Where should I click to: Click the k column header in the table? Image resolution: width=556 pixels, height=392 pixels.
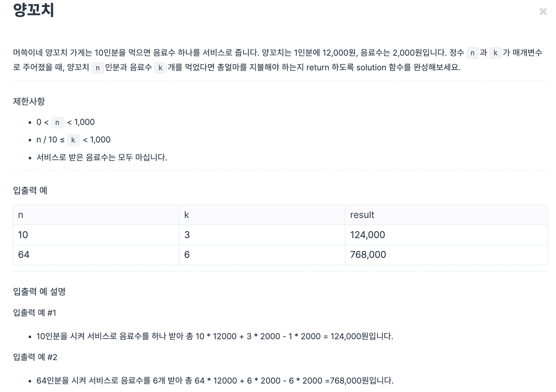tap(262, 215)
